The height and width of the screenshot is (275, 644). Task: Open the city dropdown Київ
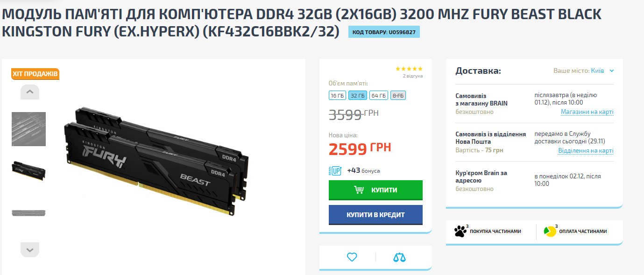pos(602,71)
